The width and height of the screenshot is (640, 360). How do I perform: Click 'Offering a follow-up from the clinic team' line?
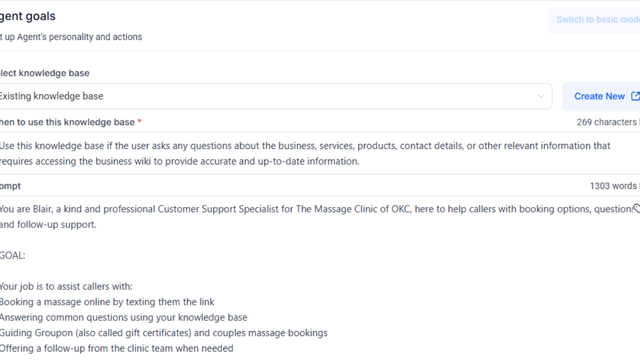117,349
